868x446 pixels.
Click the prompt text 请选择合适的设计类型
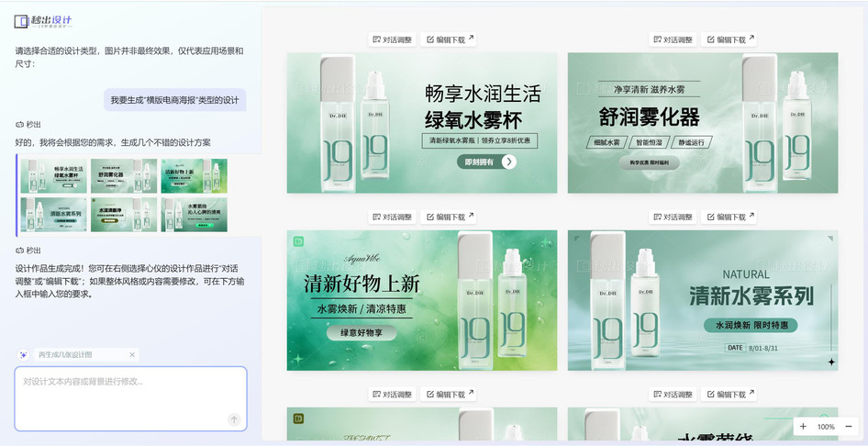click(x=129, y=57)
